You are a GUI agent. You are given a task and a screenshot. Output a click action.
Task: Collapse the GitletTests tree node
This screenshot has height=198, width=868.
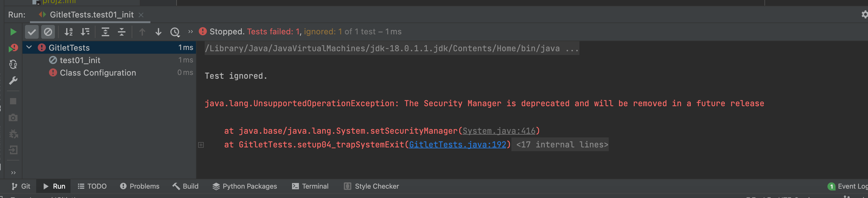pyautogui.click(x=29, y=47)
